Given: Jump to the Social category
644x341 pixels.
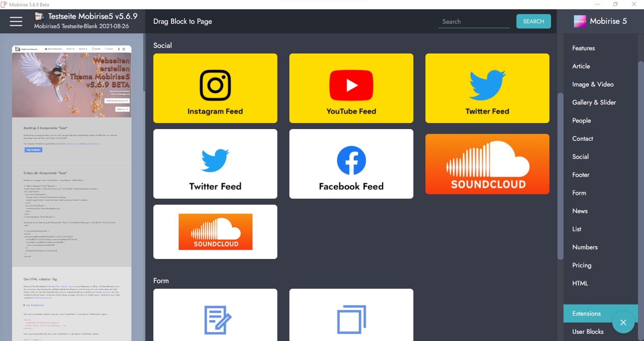Looking at the screenshot, I should pyautogui.click(x=580, y=157).
